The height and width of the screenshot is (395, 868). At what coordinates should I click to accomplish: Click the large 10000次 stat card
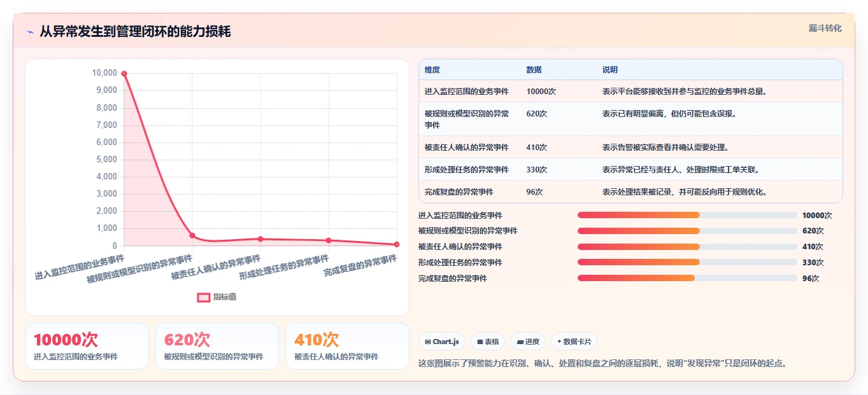87,346
